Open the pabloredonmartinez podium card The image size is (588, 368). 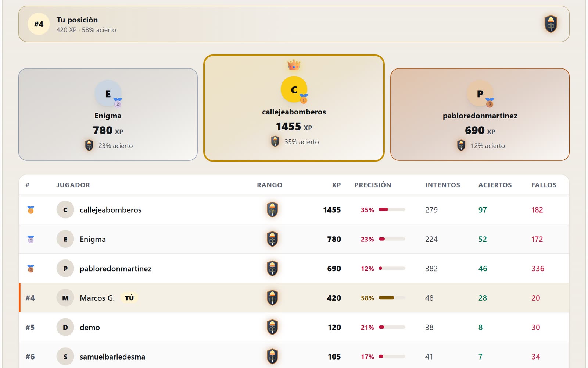click(x=480, y=114)
